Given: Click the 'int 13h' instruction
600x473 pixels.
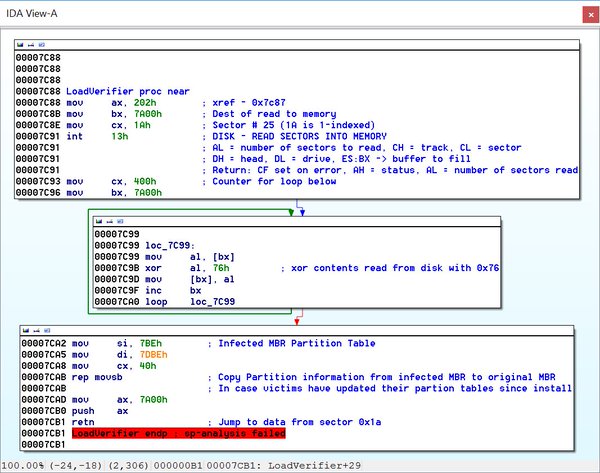Looking at the screenshot, I should [x=97, y=137].
